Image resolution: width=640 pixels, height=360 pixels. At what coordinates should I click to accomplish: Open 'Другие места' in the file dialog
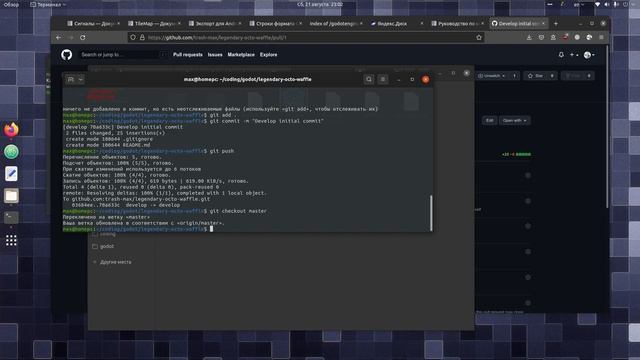[x=112, y=262]
